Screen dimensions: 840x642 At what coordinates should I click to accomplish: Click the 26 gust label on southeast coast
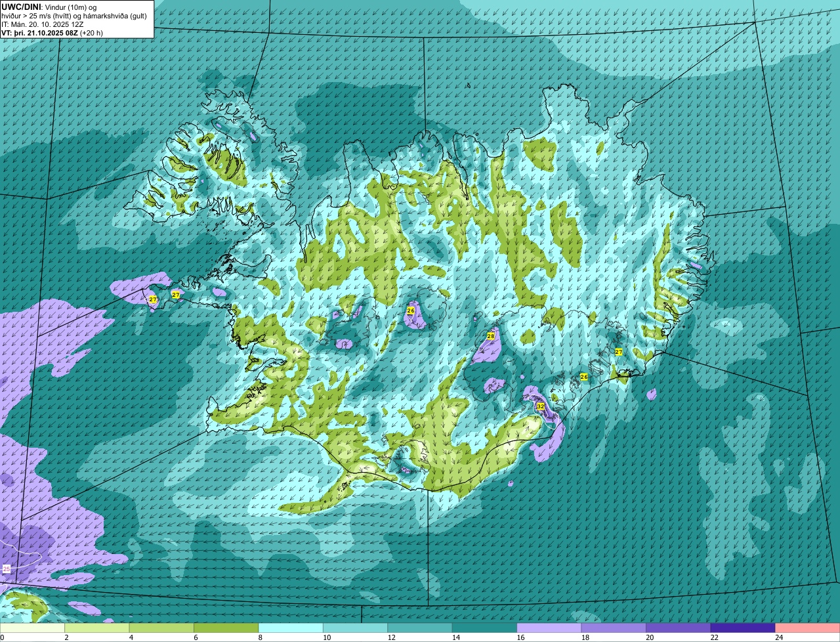(x=584, y=377)
